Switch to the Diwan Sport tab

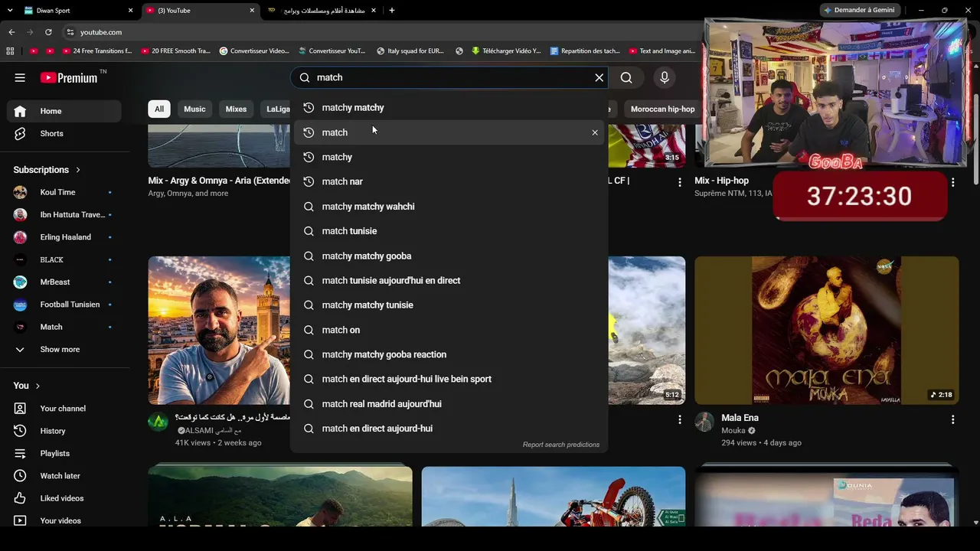click(77, 11)
